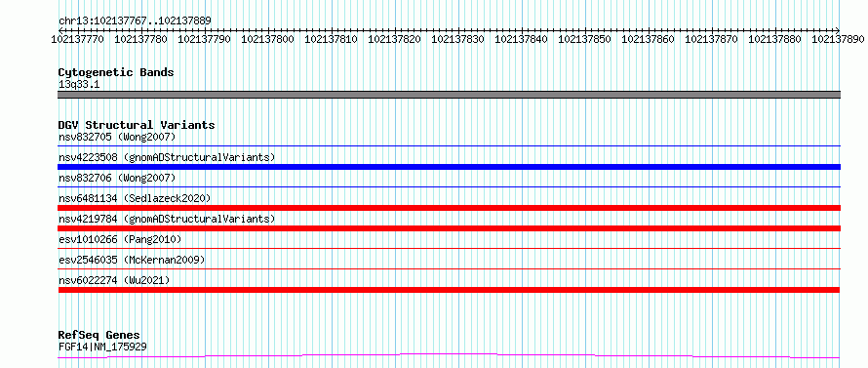Select the thin blue line under nsv832706
The width and height of the screenshot is (868, 368).
(x=449, y=186)
